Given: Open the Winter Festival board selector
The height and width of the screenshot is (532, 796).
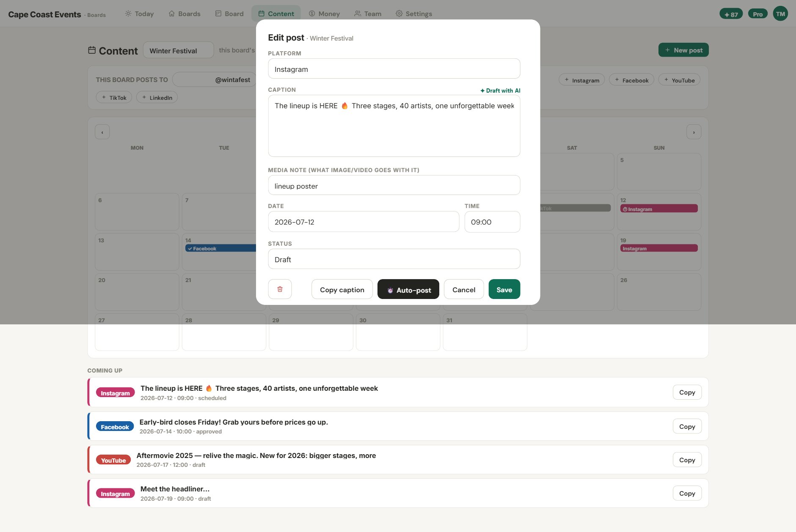Looking at the screenshot, I should click(x=178, y=50).
